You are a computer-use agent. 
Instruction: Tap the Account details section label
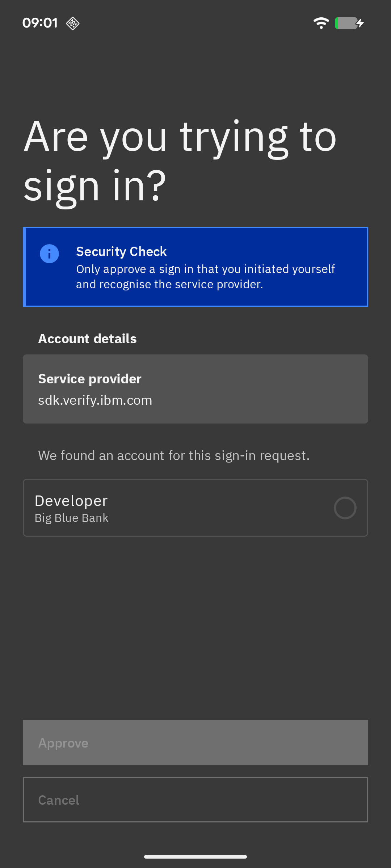point(88,339)
